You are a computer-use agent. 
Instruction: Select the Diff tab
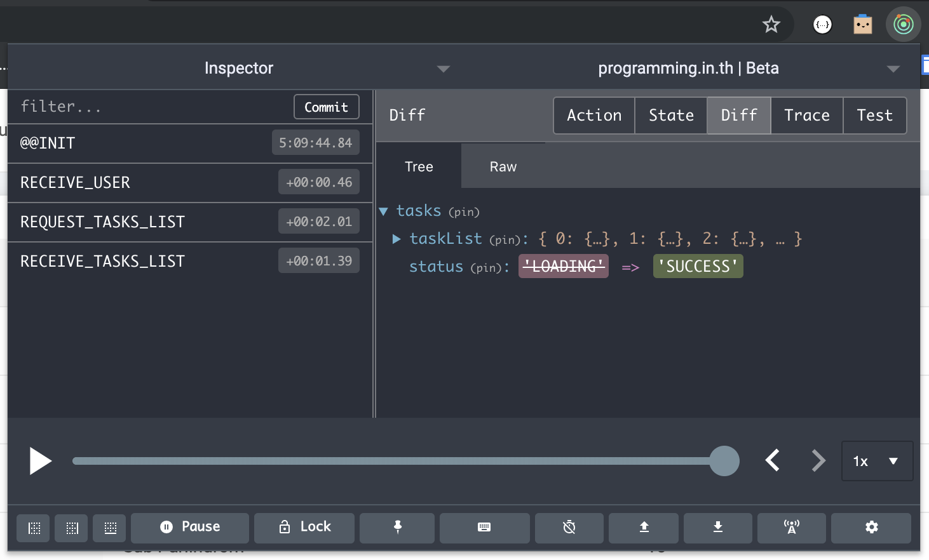tap(739, 116)
